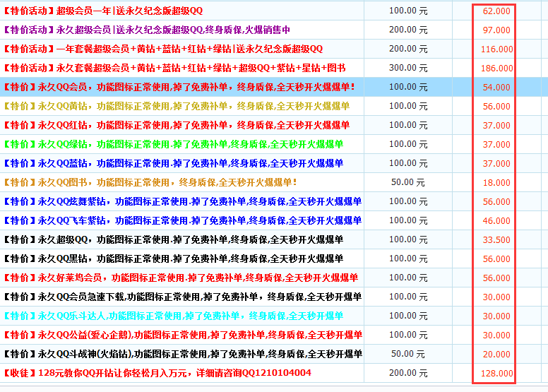
Task: Click the 30.000 price of the 乐斗达人 row
Action: coord(496,316)
